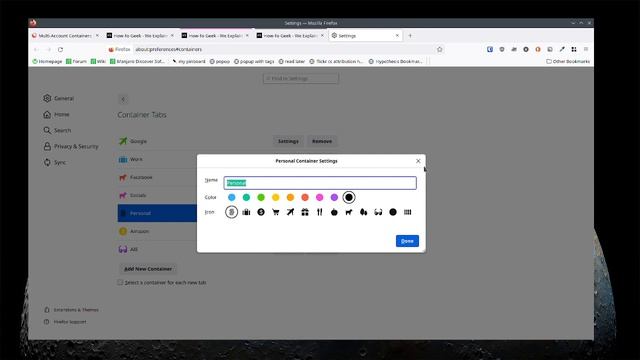Viewport: 640px width, 360px height.
Task: Close the Personal Container Settings dialog
Action: 418,161
